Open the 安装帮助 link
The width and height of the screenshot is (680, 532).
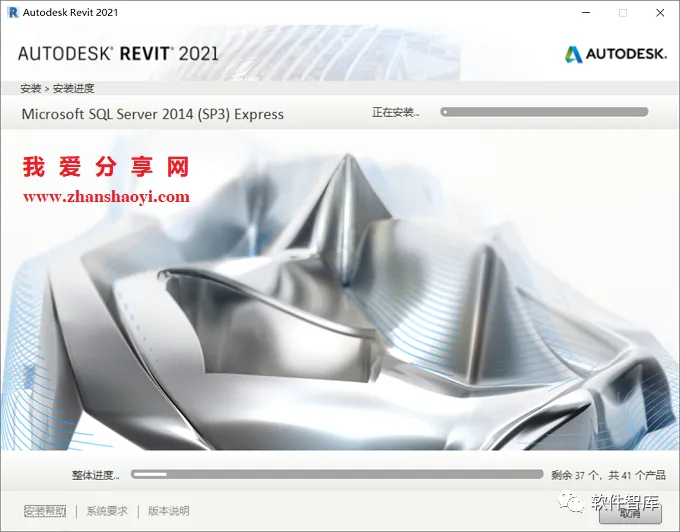pyautogui.click(x=45, y=511)
